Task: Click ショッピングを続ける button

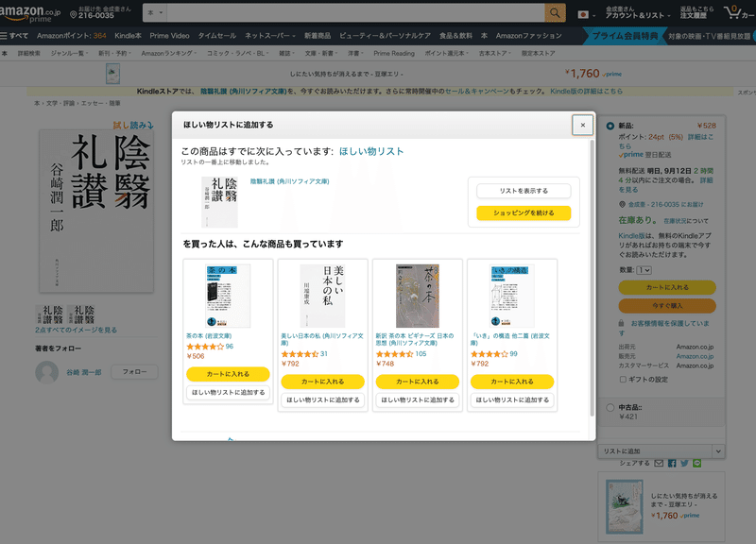Action: (524, 213)
